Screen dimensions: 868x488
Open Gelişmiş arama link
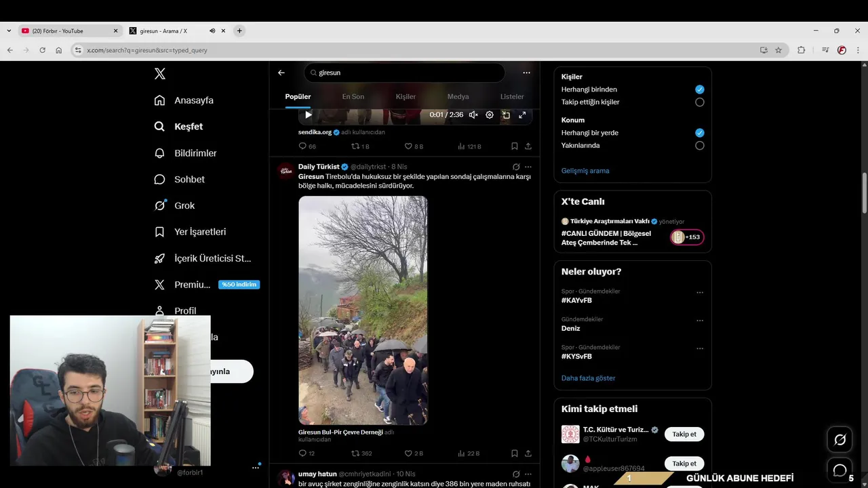tap(585, 171)
